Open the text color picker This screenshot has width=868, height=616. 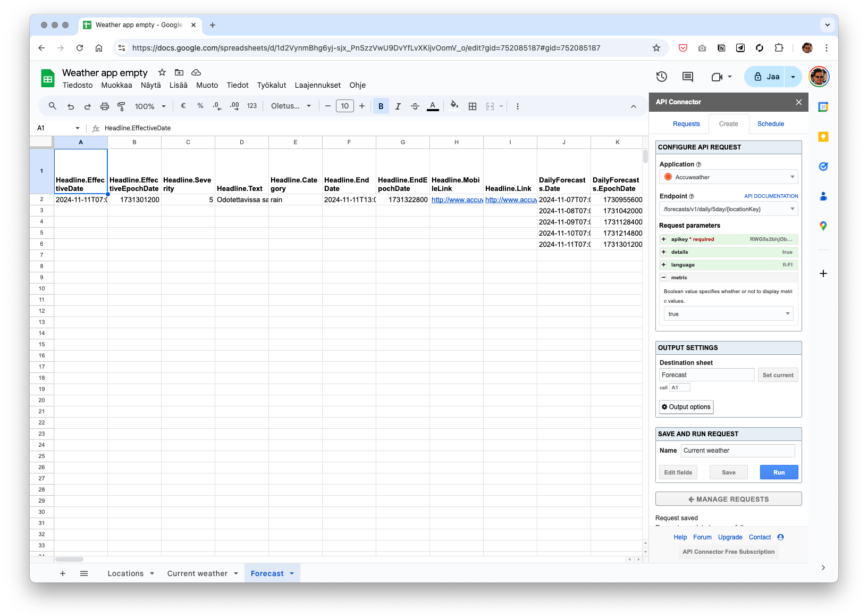(433, 106)
